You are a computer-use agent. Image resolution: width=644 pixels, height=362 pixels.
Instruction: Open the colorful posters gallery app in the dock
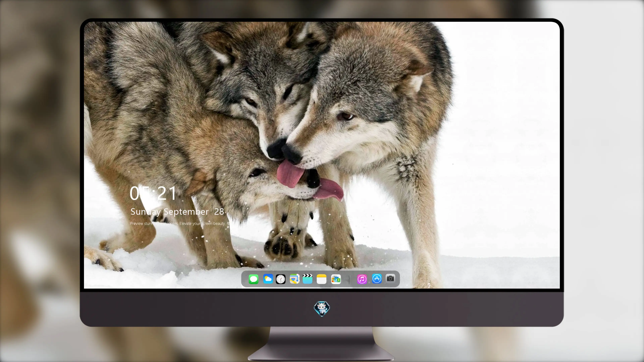tap(336, 279)
